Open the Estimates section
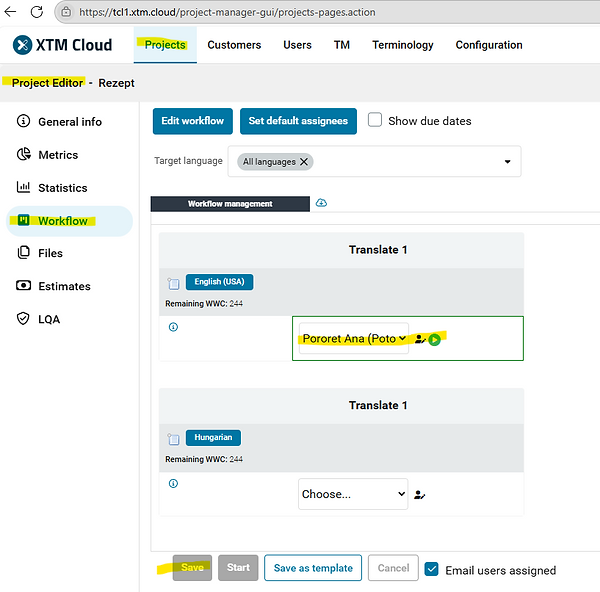600x592 pixels. click(x=64, y=286)
